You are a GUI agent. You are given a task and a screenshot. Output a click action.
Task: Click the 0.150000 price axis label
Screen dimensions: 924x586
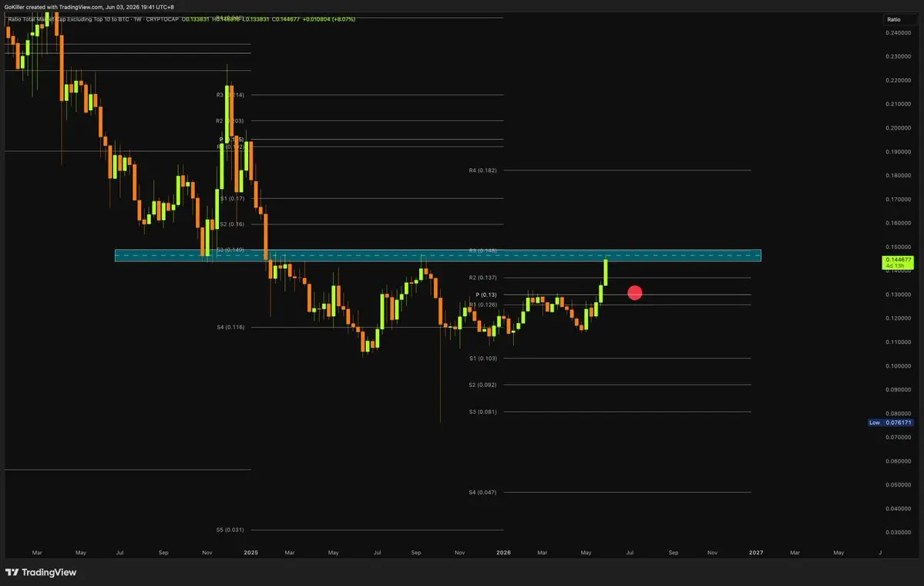point(898,247)
